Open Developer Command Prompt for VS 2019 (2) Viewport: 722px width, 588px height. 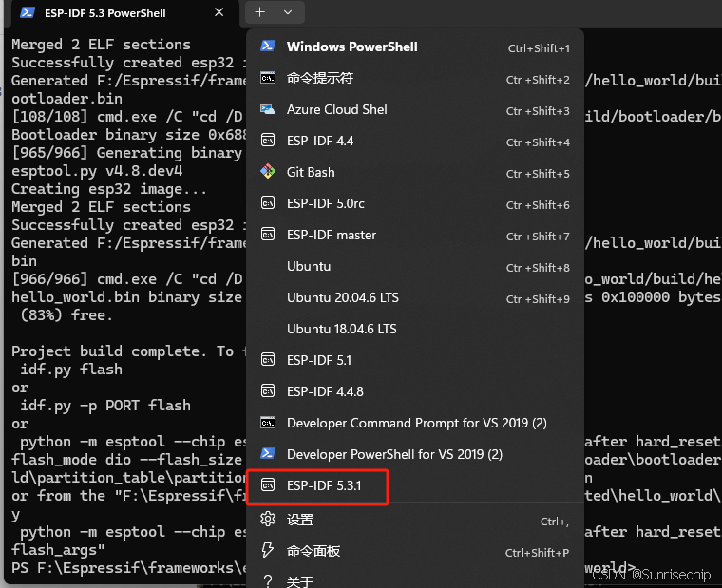click(x=415, y=423)
